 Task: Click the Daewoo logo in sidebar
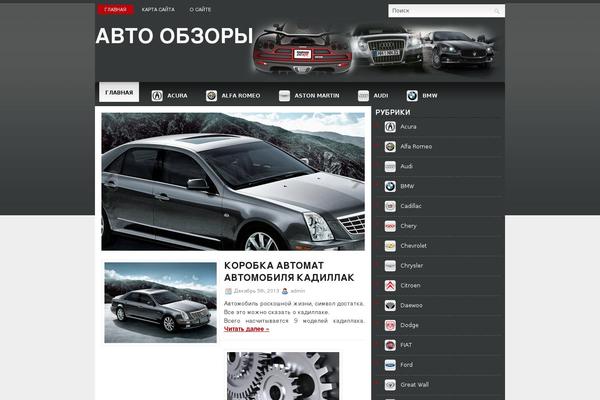click(x=390, y=305)
